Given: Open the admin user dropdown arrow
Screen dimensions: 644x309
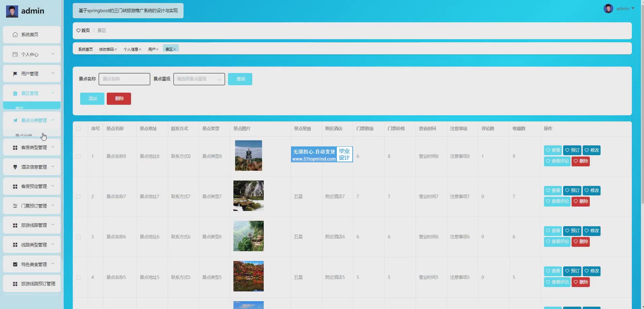Looking at the screenshot, I should (633, 8).
